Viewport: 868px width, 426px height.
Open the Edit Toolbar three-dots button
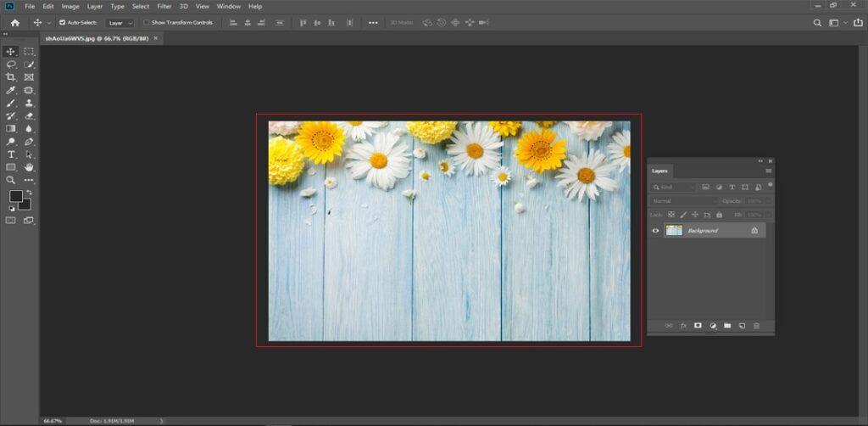(29, 180)
